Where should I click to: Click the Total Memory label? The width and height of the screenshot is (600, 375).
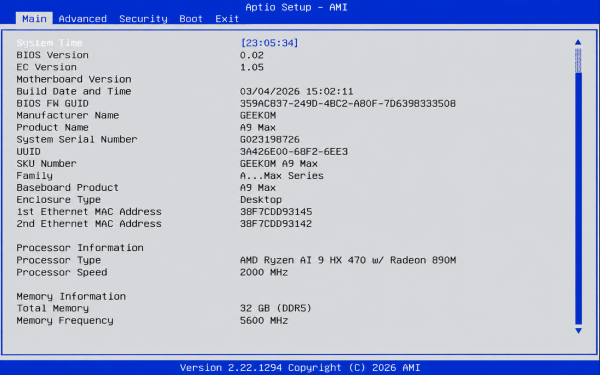[52, 308]
